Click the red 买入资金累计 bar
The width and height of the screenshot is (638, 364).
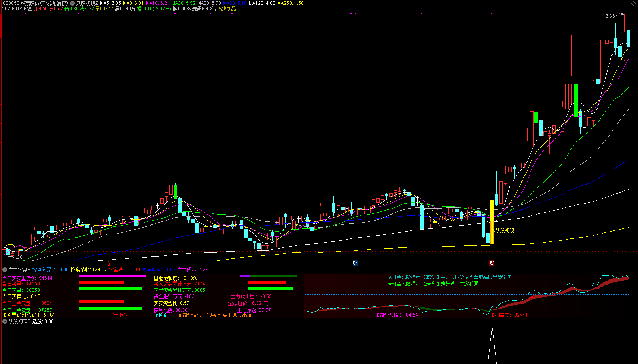point(267,283)
